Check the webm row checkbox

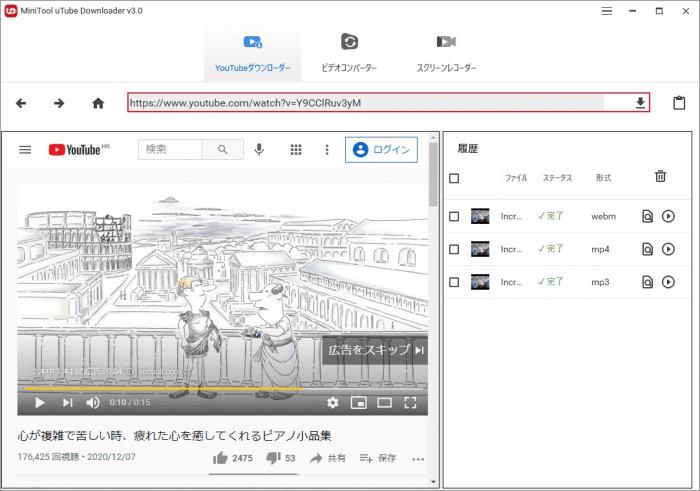pos(454,216)
